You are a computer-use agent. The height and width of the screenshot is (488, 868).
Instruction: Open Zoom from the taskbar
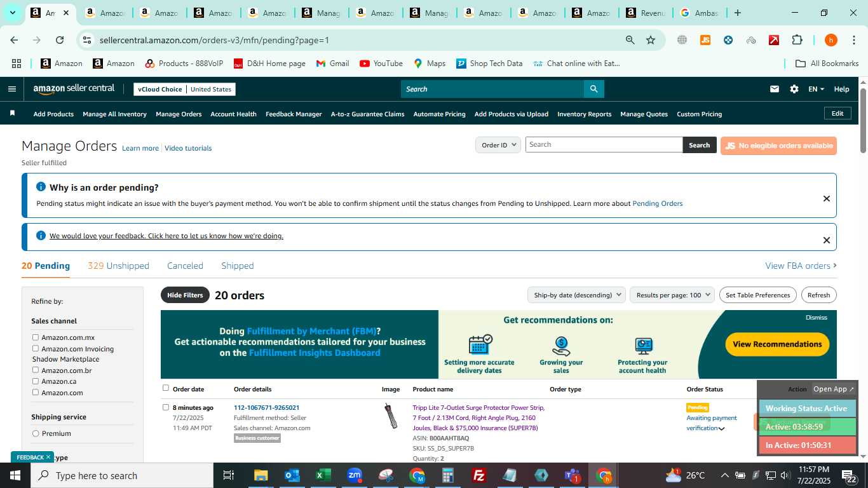(x=354, y=475)
